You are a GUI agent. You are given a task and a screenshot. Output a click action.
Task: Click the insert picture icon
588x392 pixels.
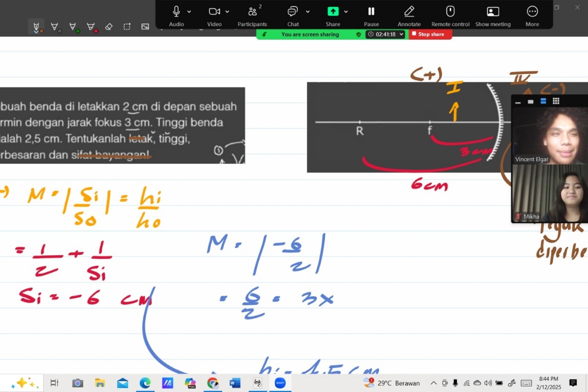(145, 27)
